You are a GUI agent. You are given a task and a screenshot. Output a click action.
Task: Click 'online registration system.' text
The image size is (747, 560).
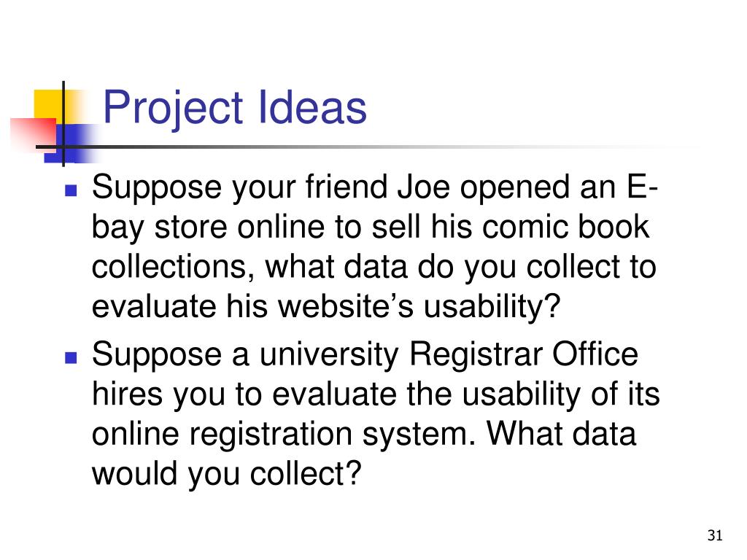click(284, 435)
